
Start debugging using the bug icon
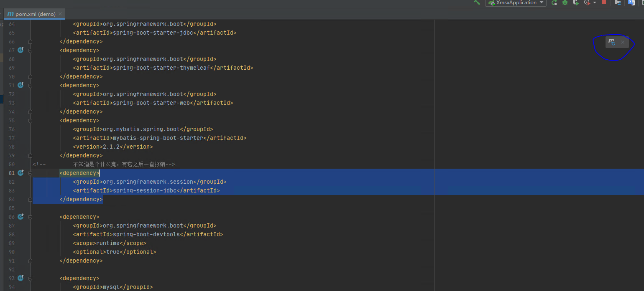tap(565, 3)
